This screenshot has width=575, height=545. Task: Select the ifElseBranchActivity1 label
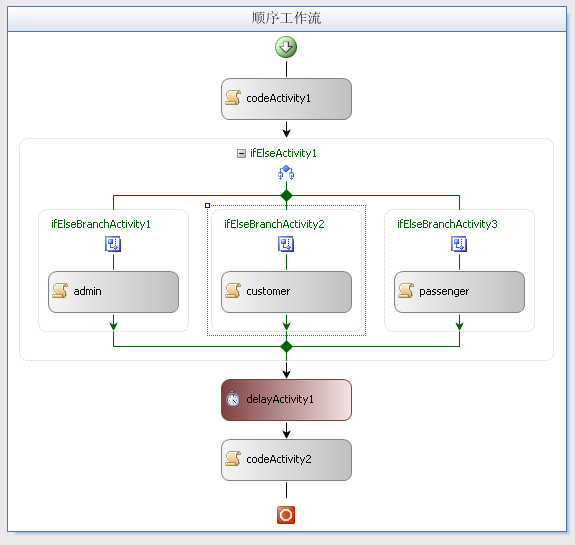[101, 224]
